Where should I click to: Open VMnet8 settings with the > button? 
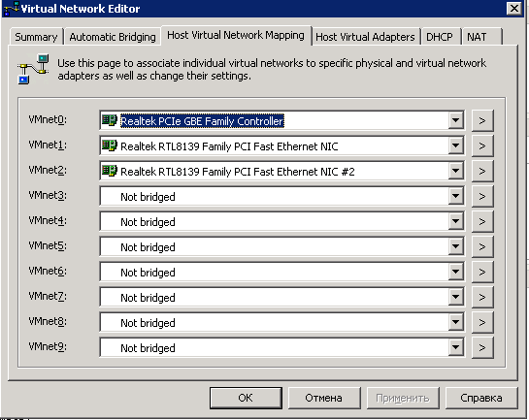[482, 322]
